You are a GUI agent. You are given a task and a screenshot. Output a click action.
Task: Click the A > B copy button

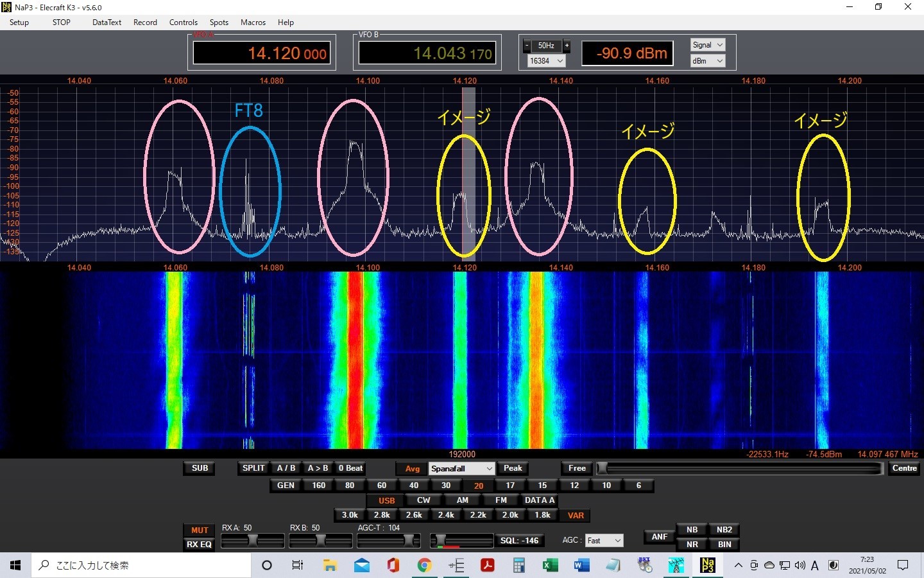tap(318, 468)
